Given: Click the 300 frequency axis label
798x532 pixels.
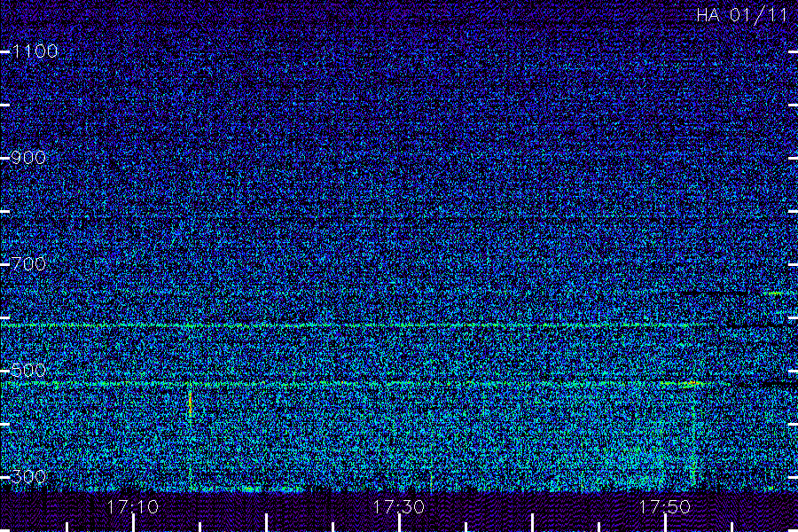Looking at the screenshot, I should pyautogui.click(x=28, y=477).
